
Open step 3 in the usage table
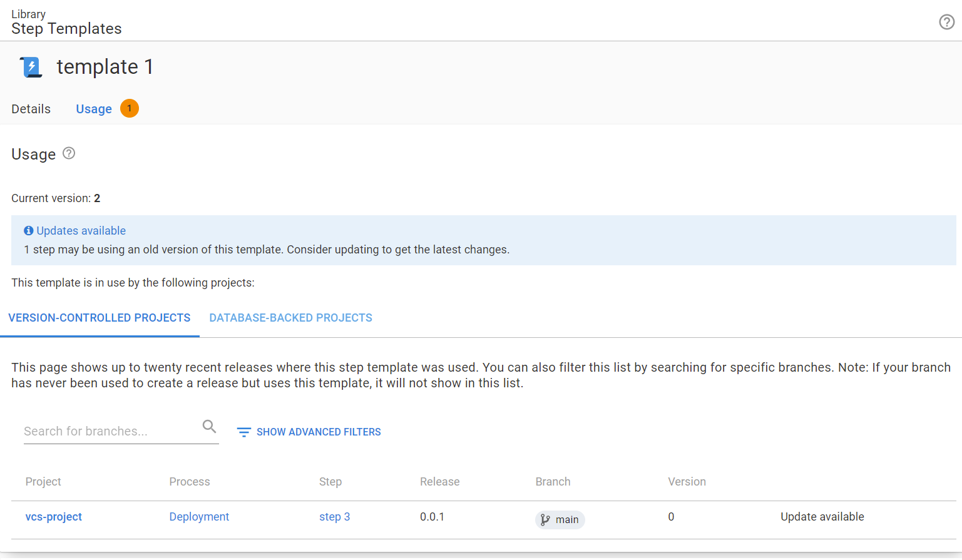click(334, 516)
